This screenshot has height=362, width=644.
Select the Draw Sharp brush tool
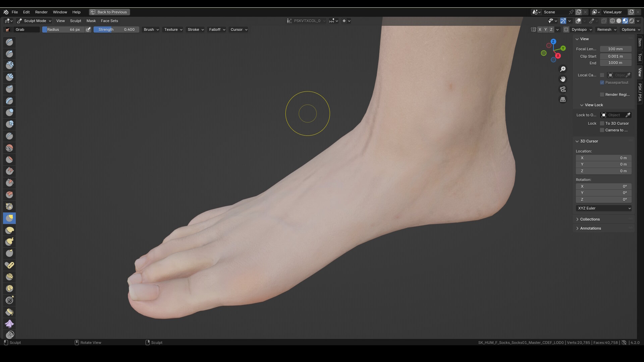coord(9,54)
